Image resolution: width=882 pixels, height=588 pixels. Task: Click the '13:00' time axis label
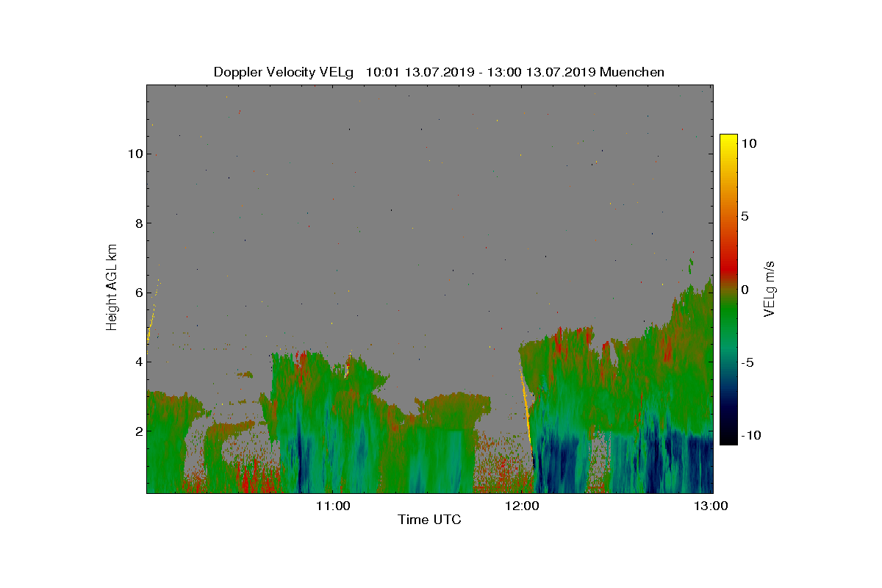[712, 506]
